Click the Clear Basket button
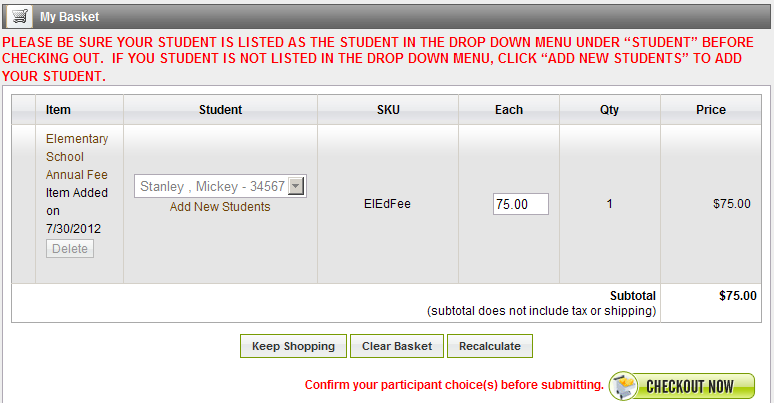774x403 pixels. tap(397, 346)
